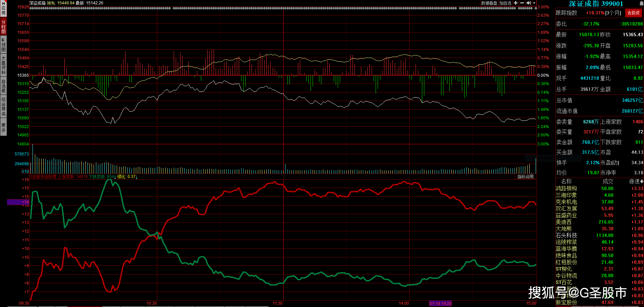644x307 pixels.
Task: Open the 自选股 watchlist tab
Action: tap(3, 86)
